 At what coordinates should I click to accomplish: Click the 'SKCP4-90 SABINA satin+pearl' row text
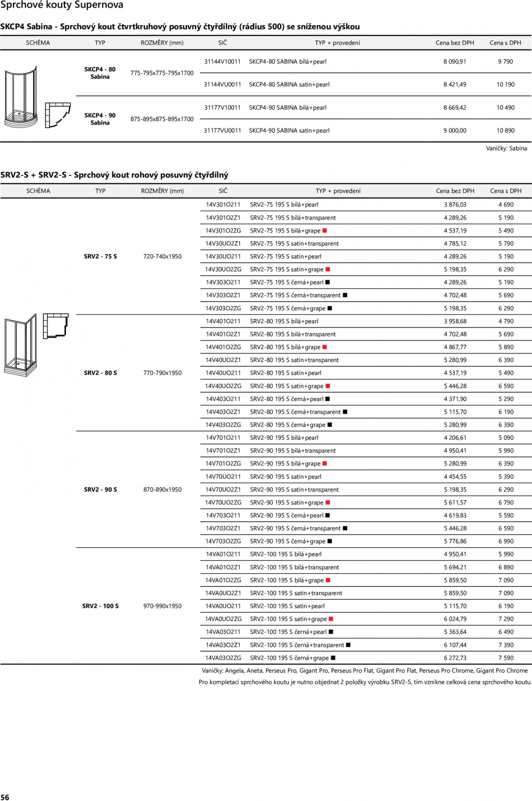[289, 131]
